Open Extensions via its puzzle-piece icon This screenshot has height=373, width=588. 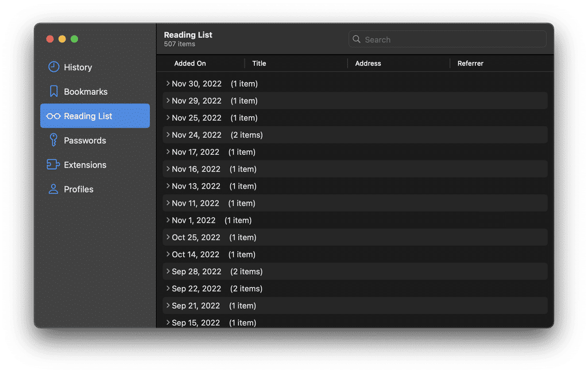click(53, 164)
